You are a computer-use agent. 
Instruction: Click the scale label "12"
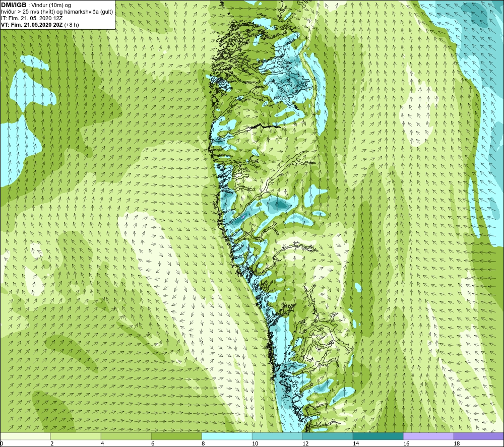pyautogui.click(x=305, y=444)
